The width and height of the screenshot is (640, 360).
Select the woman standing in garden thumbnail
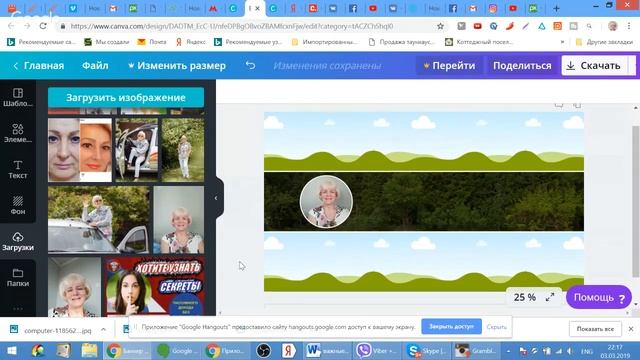(182, 150)
